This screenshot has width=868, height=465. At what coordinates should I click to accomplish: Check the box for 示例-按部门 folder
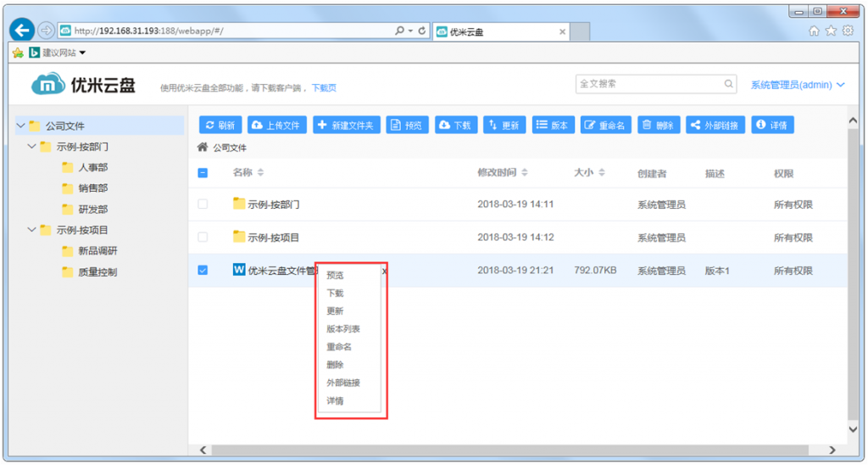coord(203,204)
